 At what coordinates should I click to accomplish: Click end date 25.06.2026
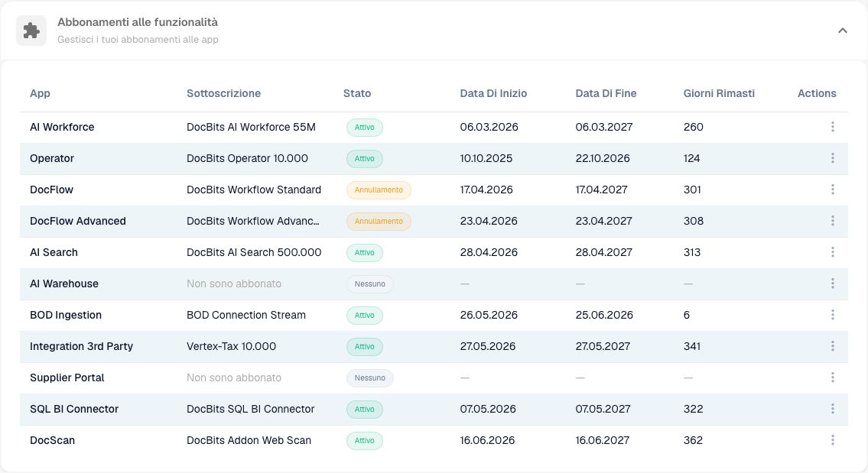coord(604,315)
